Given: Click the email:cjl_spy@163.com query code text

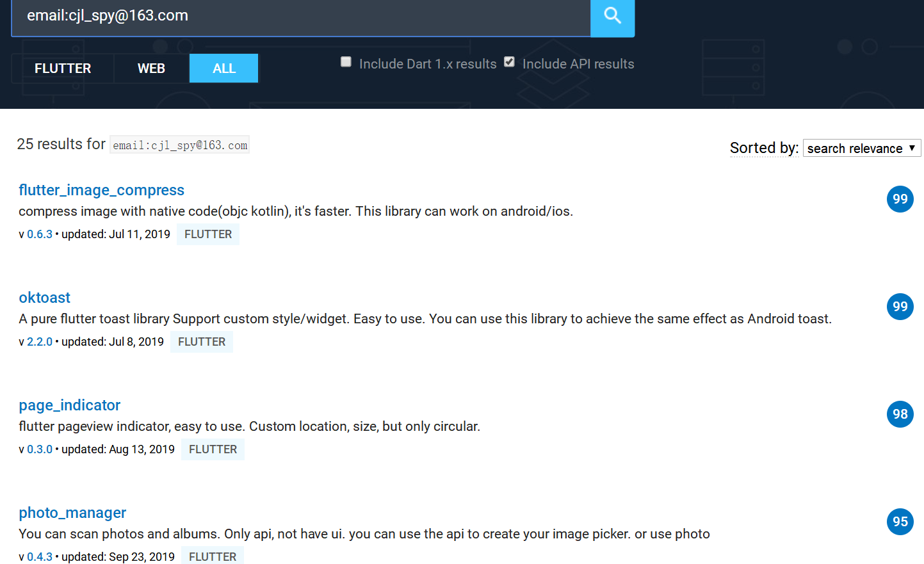Looking at the screenshot, I should 180,145.
